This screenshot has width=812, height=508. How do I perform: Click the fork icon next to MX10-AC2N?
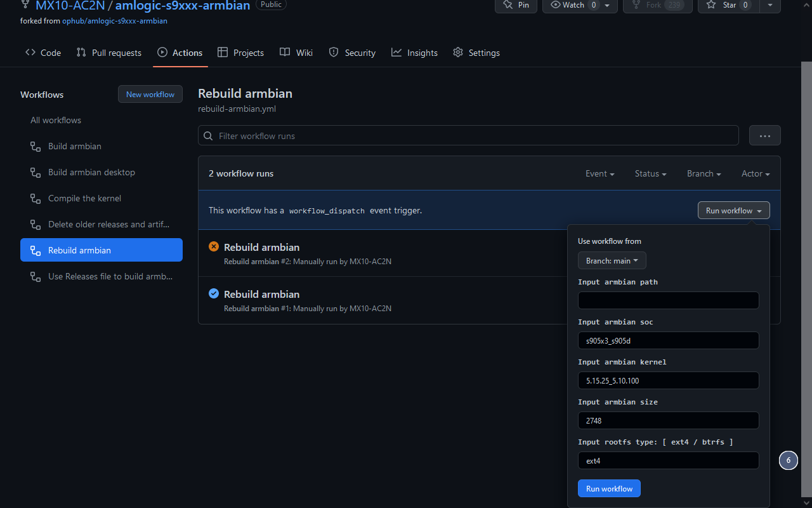(26, 5)
